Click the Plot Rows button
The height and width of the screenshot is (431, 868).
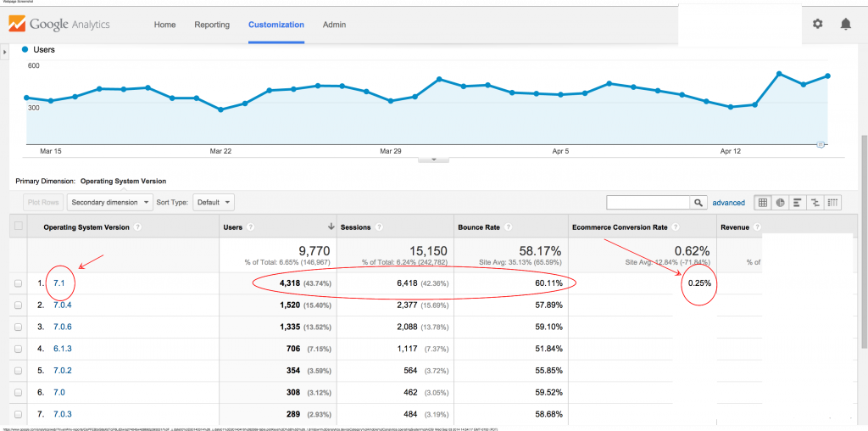pos(44,202)
